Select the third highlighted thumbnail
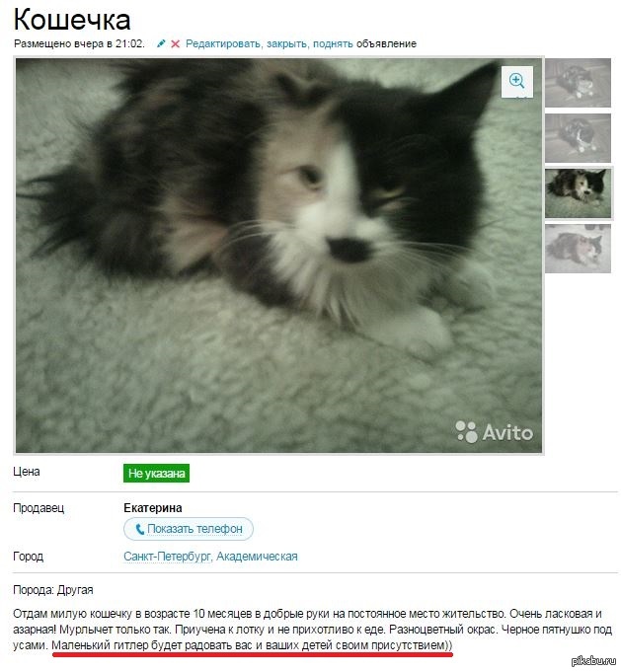 [x=578, y=193]
